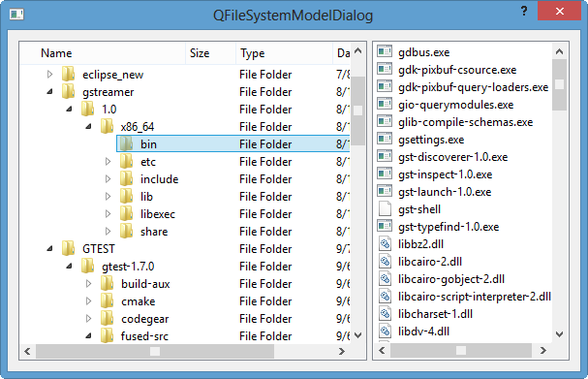Expand the cmake folder node

(88, 300)
